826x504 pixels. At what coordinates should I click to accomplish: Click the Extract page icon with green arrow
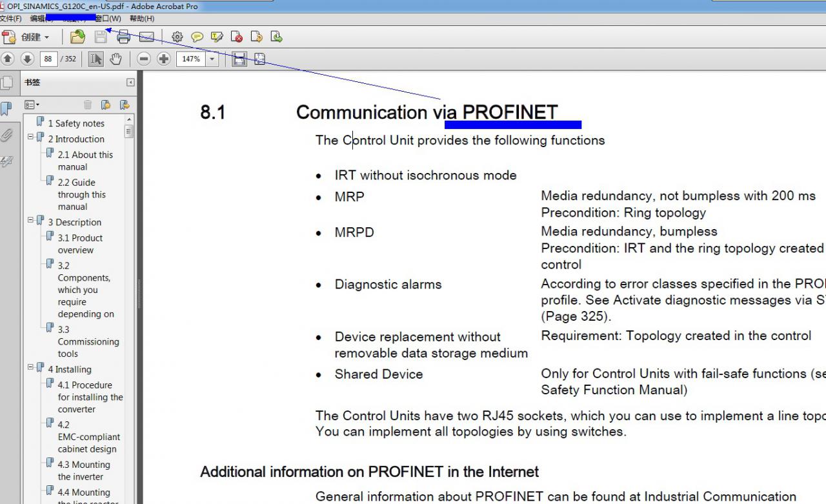(x=276, y=37)
